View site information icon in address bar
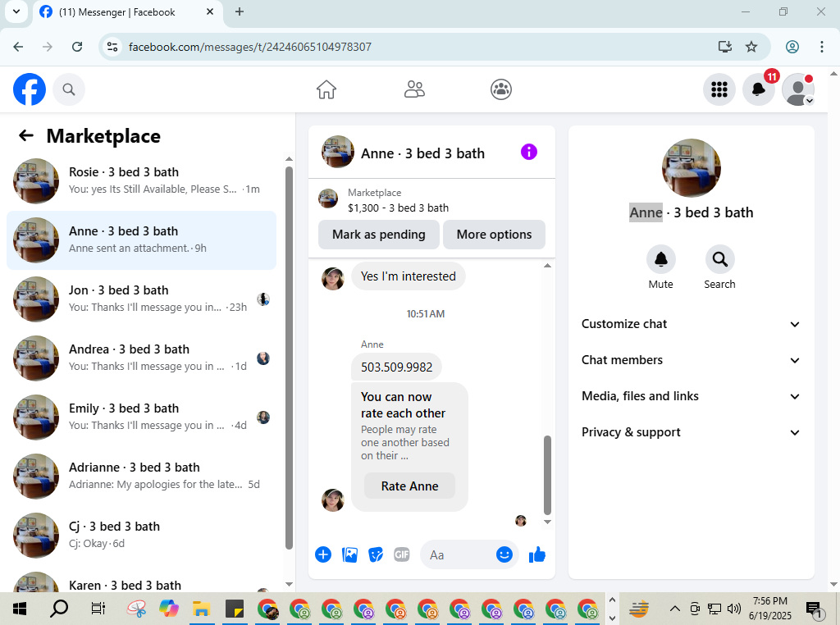 pos(112,47)
